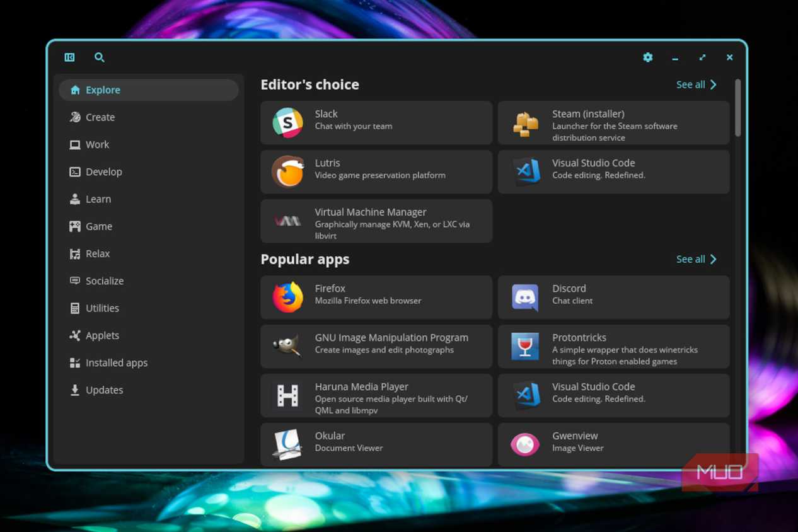Click the Discord app icon
This screenshot has height=532, width=798.
pos(525,297)
